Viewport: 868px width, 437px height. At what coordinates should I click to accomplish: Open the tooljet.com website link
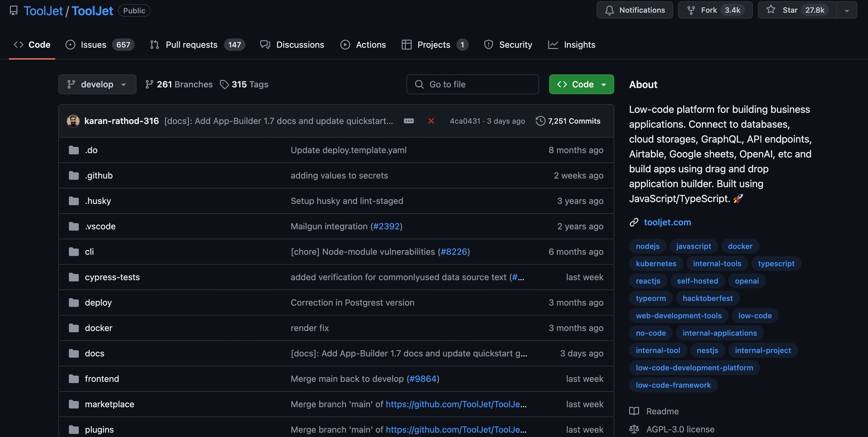click(x=667, y=222)
